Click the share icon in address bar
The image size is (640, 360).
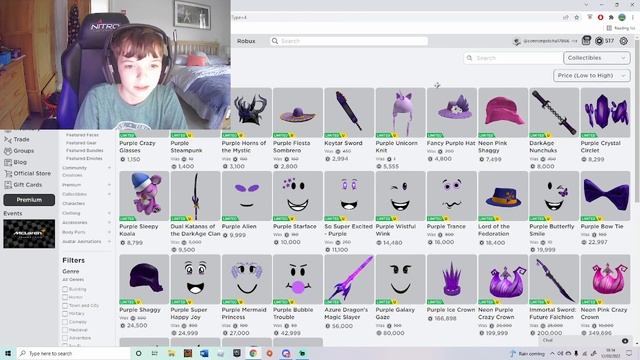pos(566,18)
